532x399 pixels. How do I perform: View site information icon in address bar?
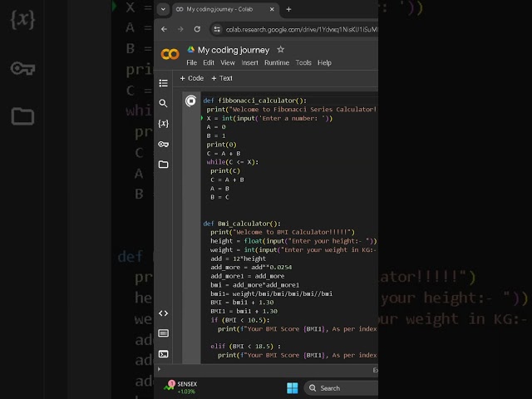(x=217, y=30)
